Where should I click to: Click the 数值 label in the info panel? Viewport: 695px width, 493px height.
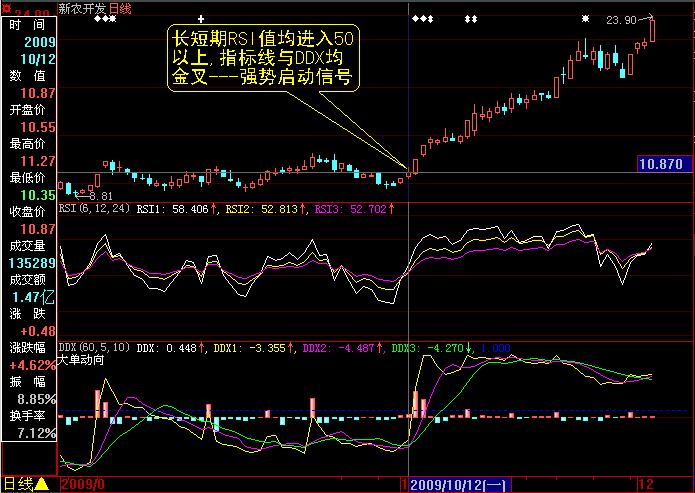tap(27, 76)
